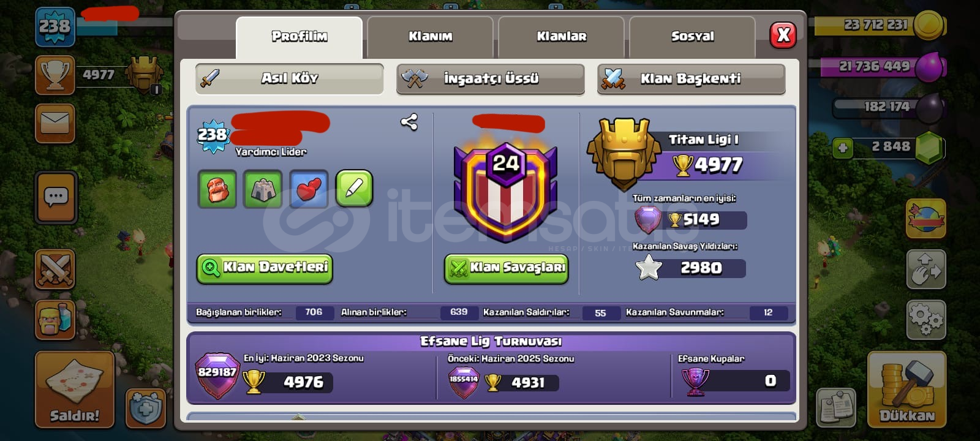The image size is (980, 441).
Task: Open the chat speech bubble icon
Action: tap(56, 197)
